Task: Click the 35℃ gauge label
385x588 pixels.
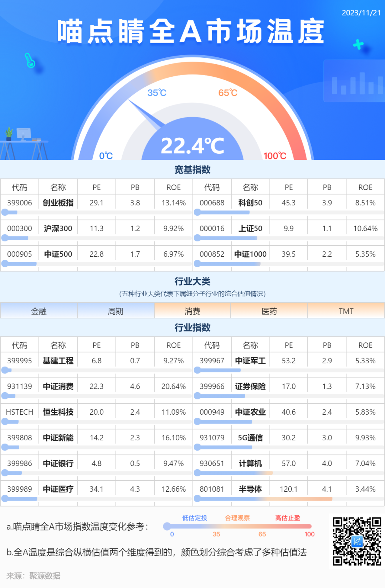Action: click(x=157, y=93)
